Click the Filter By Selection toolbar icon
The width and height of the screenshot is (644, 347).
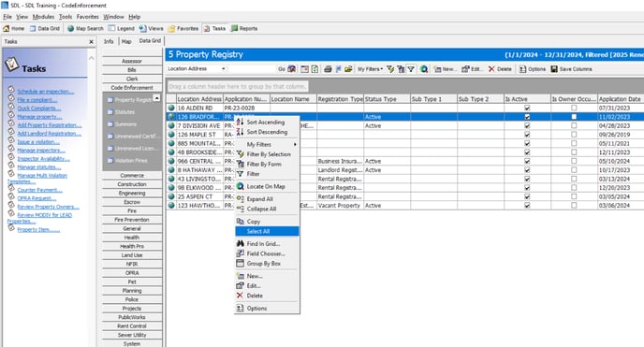(x=390, y=69)
